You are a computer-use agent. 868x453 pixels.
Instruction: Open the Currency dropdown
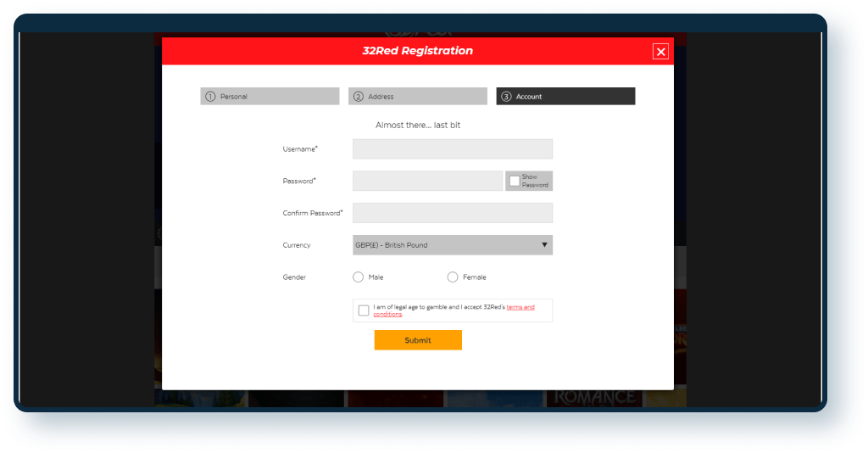click(x=453, y=245)
